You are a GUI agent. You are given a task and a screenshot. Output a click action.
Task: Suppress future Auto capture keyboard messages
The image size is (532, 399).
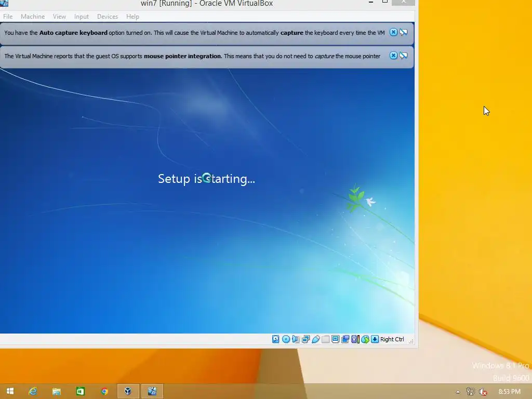point(403,32)
